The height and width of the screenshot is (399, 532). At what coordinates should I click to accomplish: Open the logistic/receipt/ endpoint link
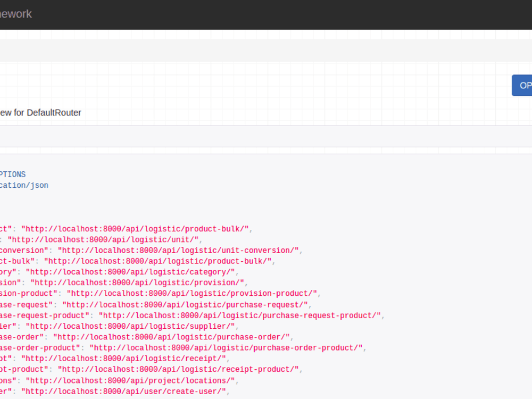click(123, 359)
